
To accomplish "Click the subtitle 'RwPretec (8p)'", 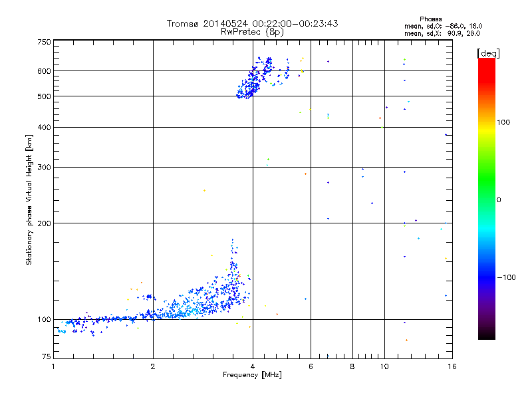I will (252, 32).
